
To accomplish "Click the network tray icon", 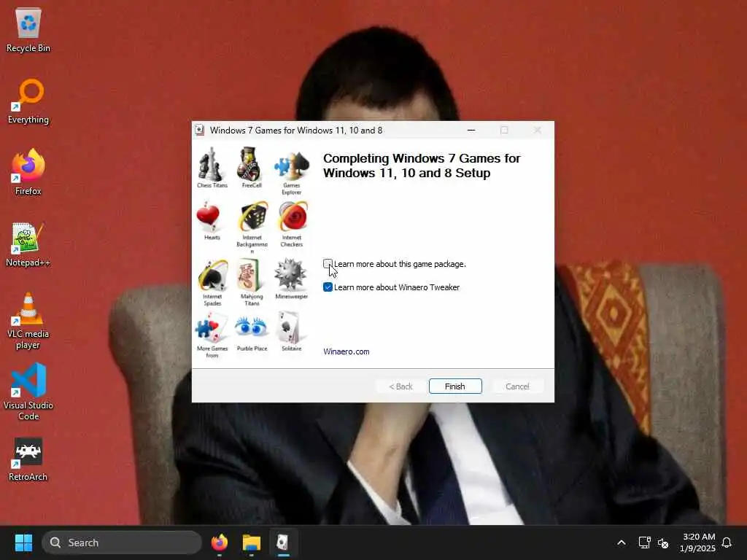I will tap(644, 542).
